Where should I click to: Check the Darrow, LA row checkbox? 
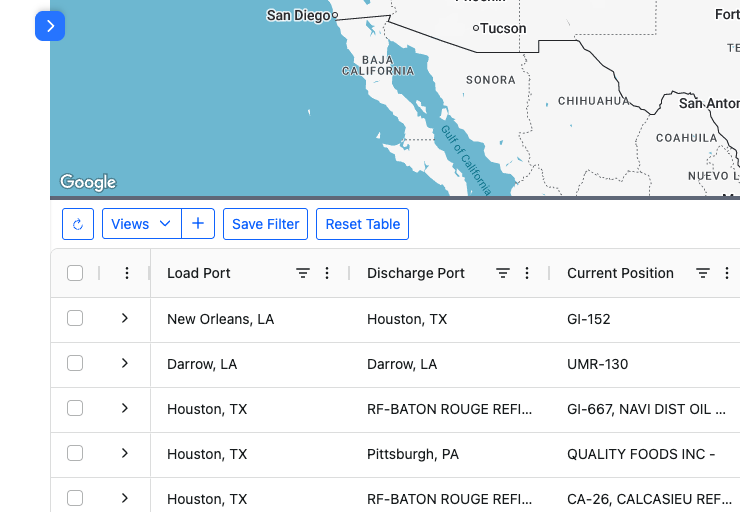(x=75, y=363)
